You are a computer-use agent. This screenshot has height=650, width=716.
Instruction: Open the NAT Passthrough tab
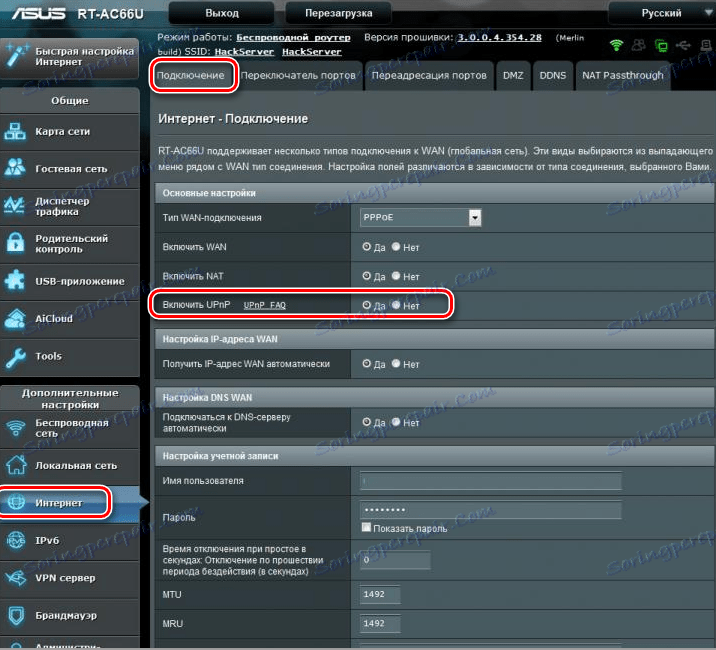(622, 75)
